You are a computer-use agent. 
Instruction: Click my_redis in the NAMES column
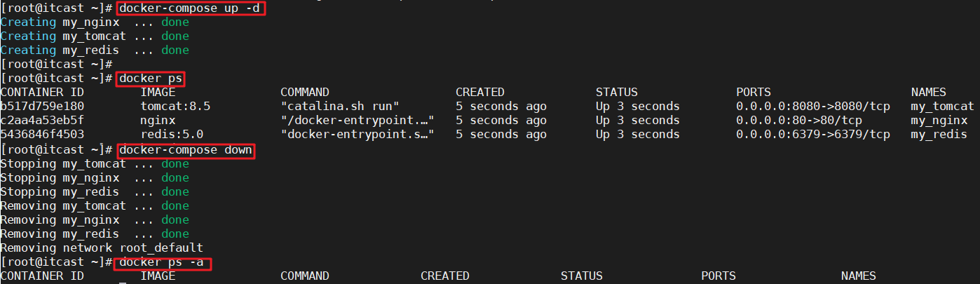pyautogui.click(x=939, y=135)
